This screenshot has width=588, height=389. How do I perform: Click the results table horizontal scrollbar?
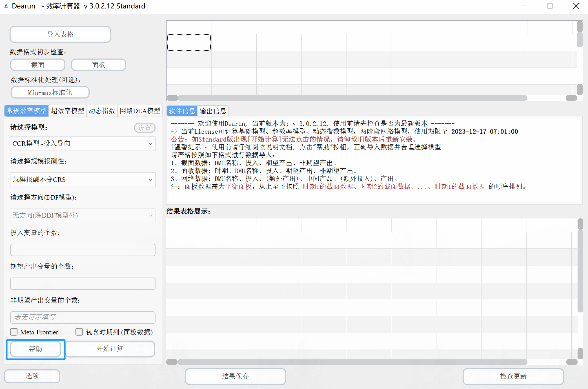[x=352, y=362]
